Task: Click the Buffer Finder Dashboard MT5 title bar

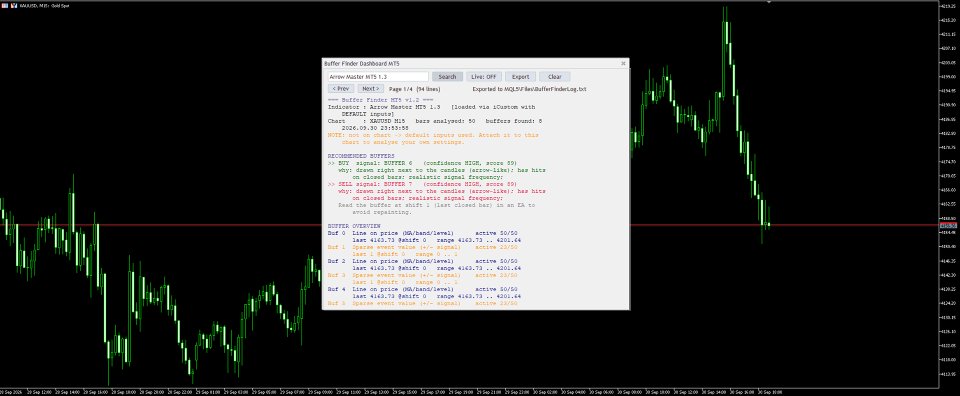Action: tap(475, 63)
